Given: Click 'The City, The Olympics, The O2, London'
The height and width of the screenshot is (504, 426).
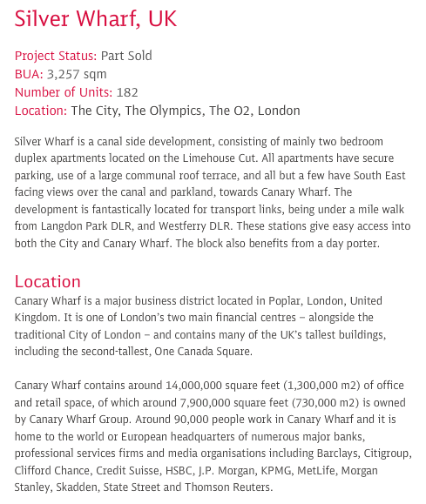Looking at the screenshot, I should [186, 111].
